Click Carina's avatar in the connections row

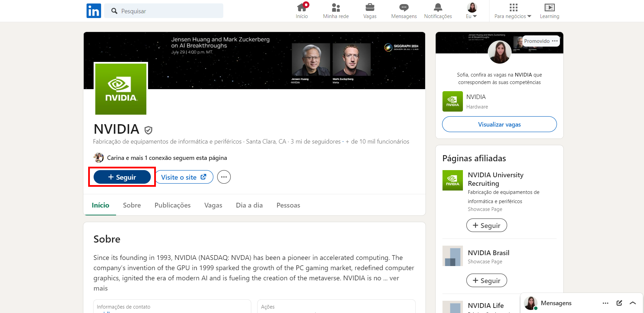pos(99,158)
